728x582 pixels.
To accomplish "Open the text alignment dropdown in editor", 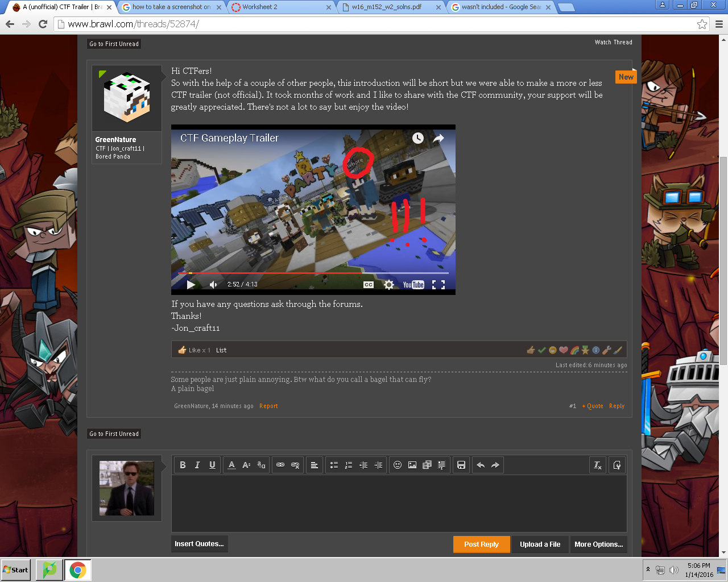I will pyautogui.click(x=314, y=465).
